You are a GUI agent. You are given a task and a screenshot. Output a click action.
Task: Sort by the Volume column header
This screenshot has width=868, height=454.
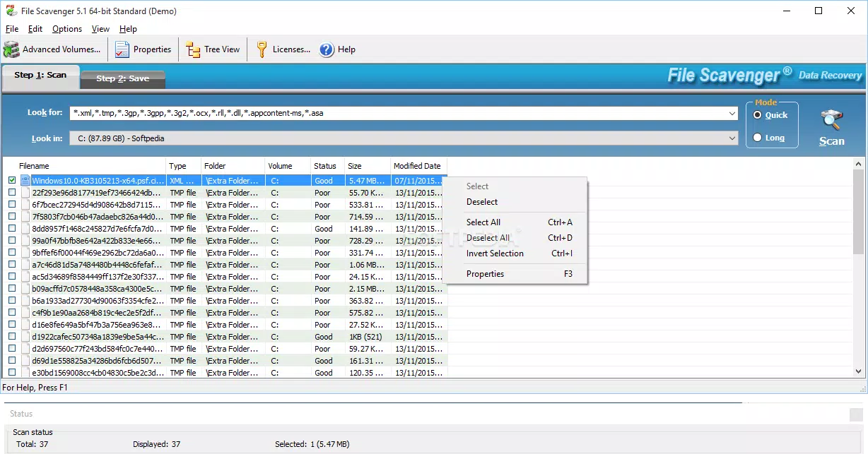tap(288, 166)
